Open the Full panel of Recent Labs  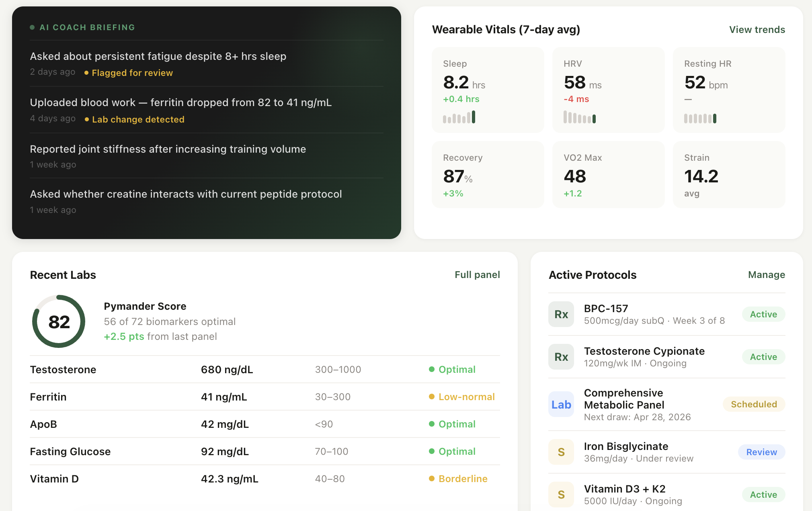(x=477, y=274)
